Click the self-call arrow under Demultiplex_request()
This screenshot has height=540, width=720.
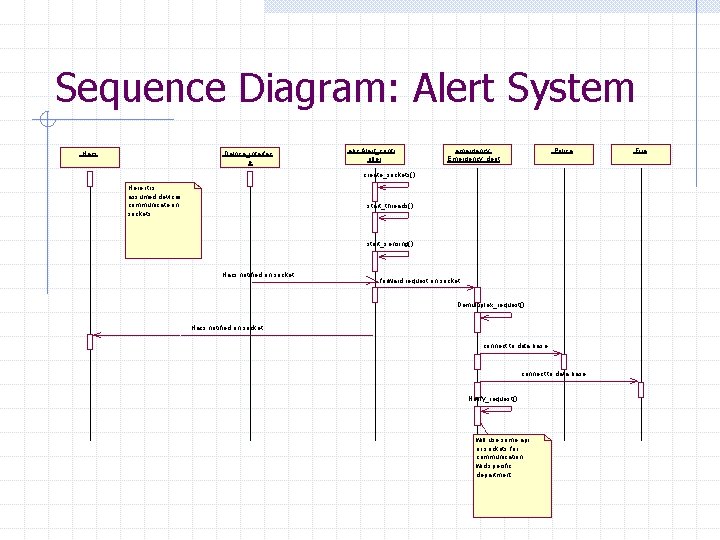pos(496,315)
